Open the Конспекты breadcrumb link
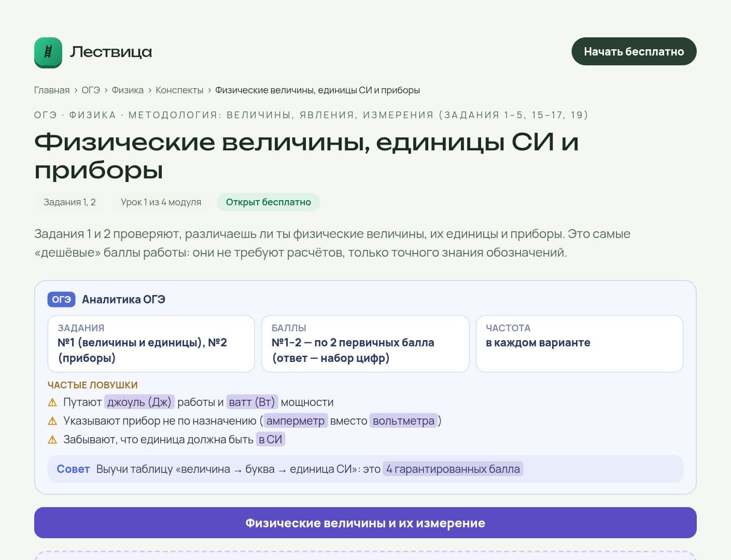This screenshot has width=731, height=560. tap(179, 90)
